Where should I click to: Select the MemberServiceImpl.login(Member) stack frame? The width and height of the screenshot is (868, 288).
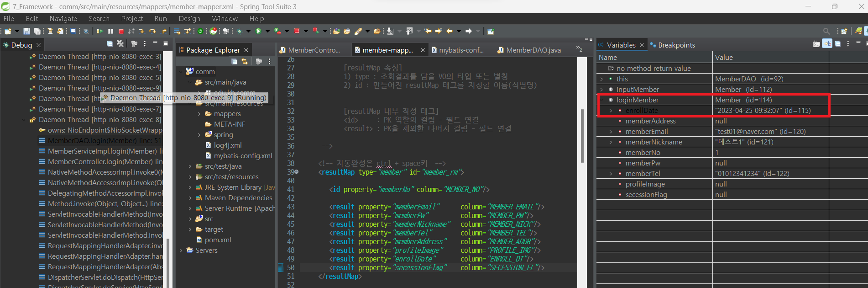[100, 151]
